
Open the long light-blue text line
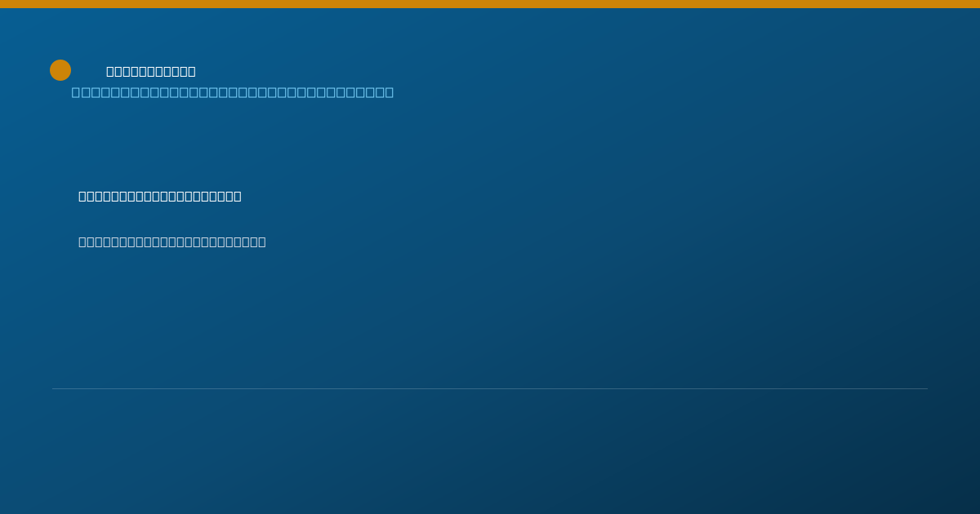click(233, 92)
